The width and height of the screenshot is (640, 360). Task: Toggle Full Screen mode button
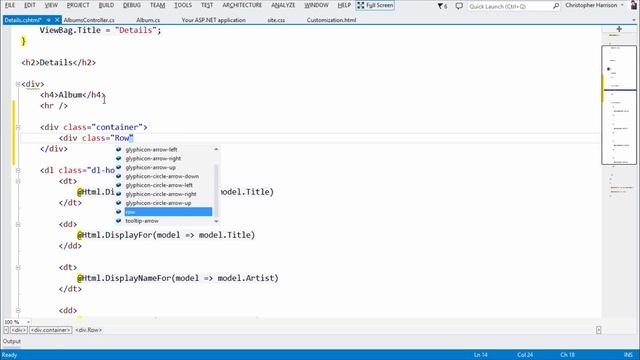point(375,5)
